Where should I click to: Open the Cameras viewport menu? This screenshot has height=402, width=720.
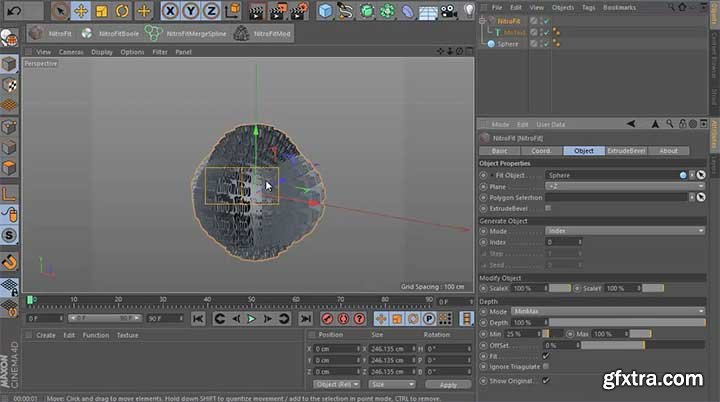(x=71, y=52)
